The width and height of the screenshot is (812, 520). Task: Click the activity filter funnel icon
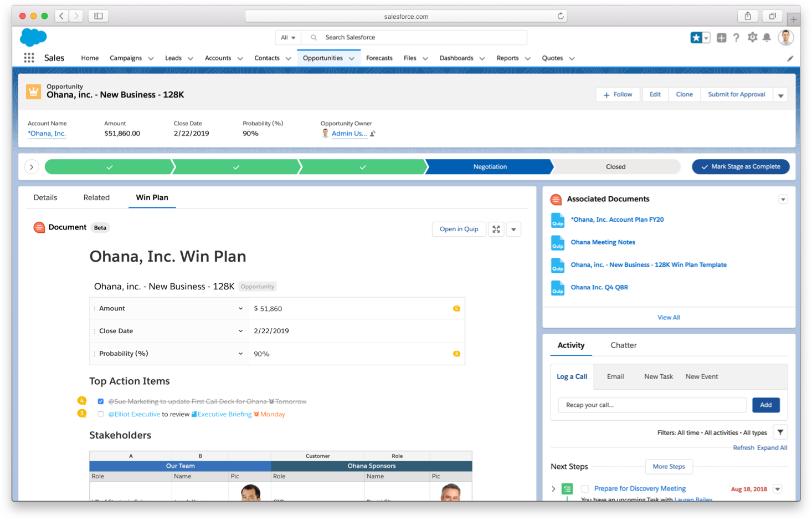coord(780,432)
